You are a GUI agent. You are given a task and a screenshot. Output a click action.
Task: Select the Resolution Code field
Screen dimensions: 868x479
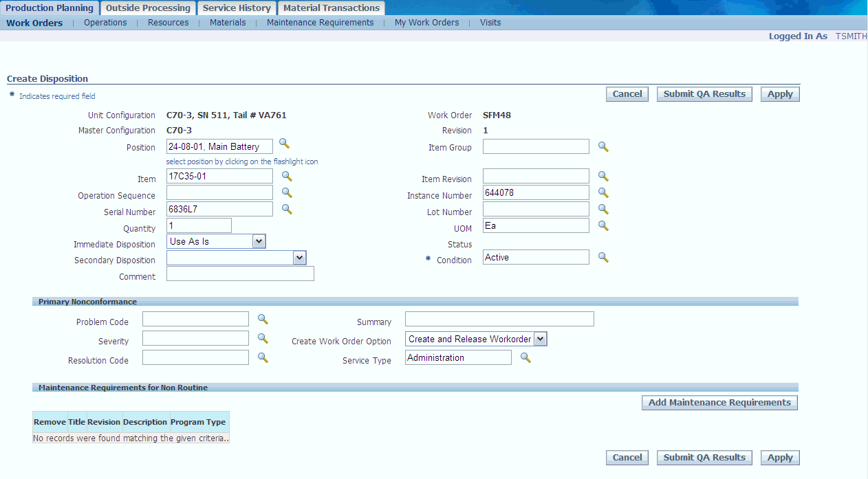(195, 357)
